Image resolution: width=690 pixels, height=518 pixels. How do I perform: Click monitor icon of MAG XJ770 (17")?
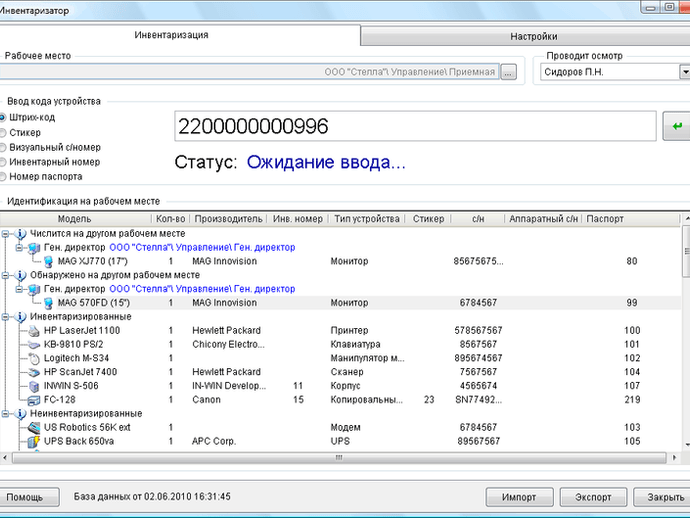click(48, 262)
